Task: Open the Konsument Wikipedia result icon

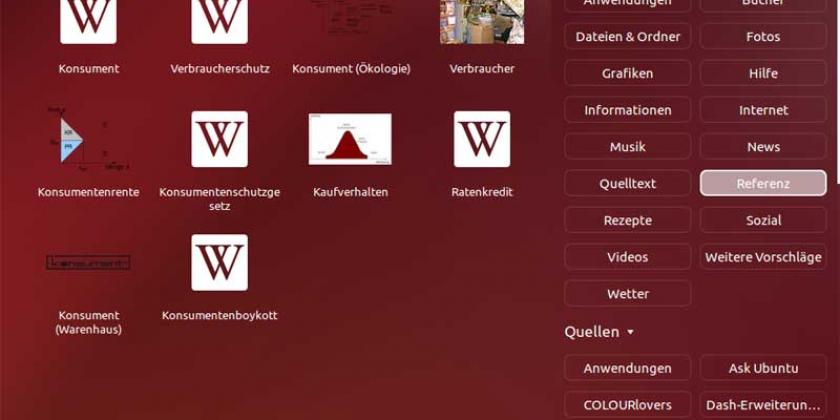Action: click(x=88, y=20)
